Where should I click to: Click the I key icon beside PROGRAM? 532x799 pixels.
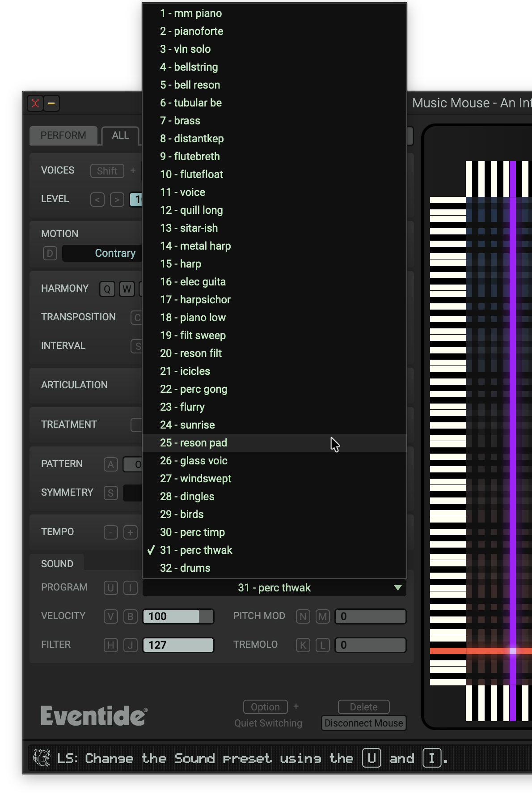130,587
